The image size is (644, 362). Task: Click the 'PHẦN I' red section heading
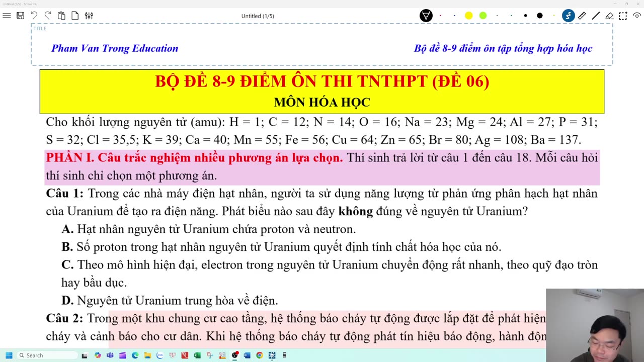pyautogui.click(x=194, y=158)
